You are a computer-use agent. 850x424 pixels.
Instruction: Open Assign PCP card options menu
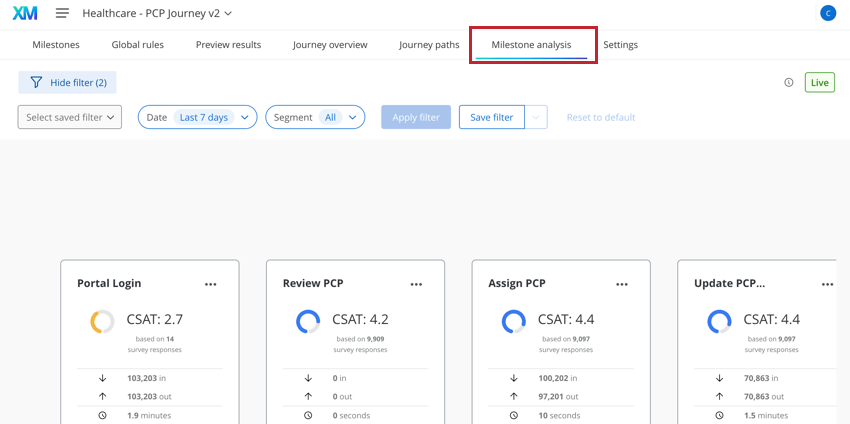click(x=622, y=284)
